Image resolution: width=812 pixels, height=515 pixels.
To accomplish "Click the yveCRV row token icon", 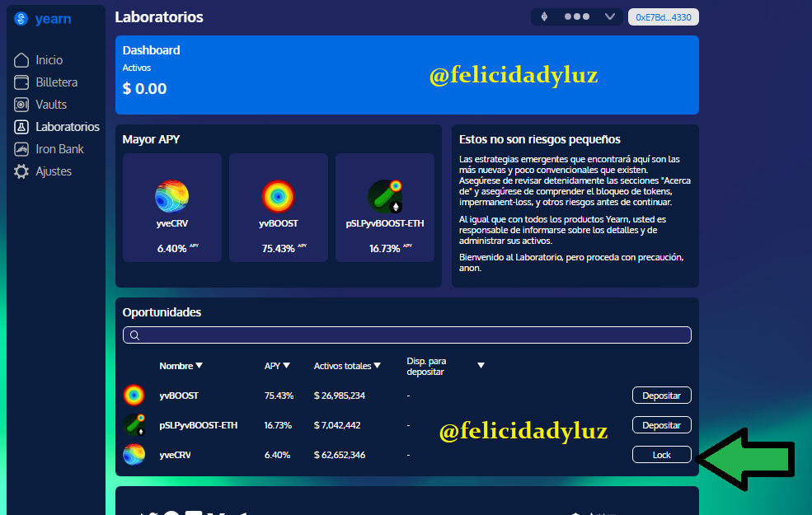I will (134, 455).
